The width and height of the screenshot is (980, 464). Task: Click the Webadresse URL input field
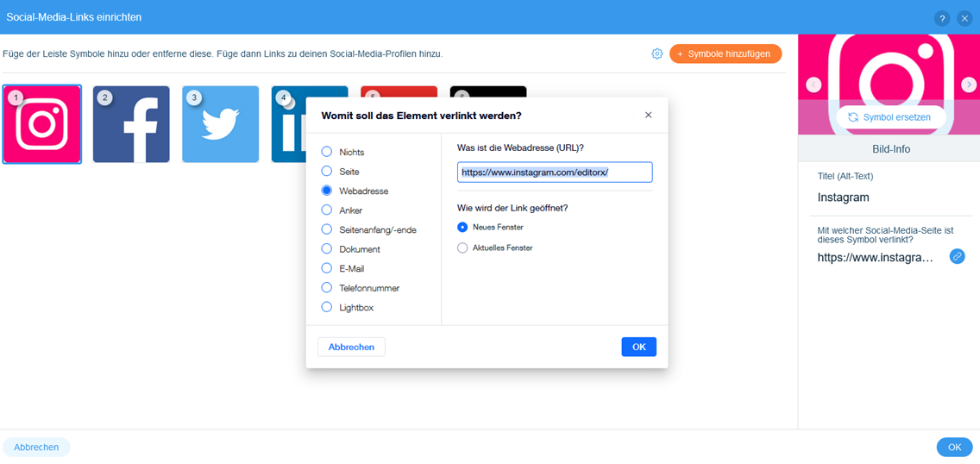pos(555,172)
